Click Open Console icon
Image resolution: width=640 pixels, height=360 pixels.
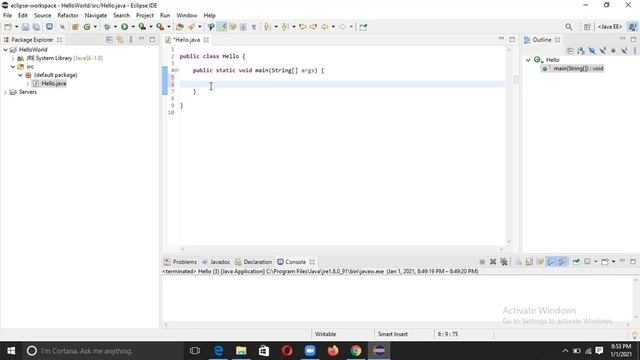point(604,262)
